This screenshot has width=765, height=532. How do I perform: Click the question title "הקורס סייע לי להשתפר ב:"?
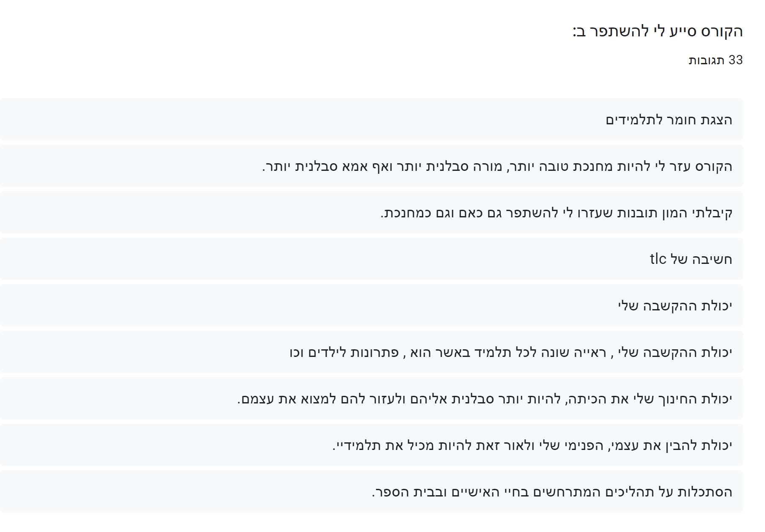pyautogui.click(x=658, y=32)
